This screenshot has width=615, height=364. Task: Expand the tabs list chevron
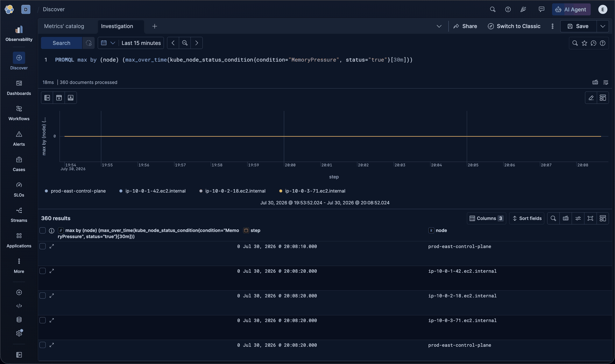click(439, 26)
